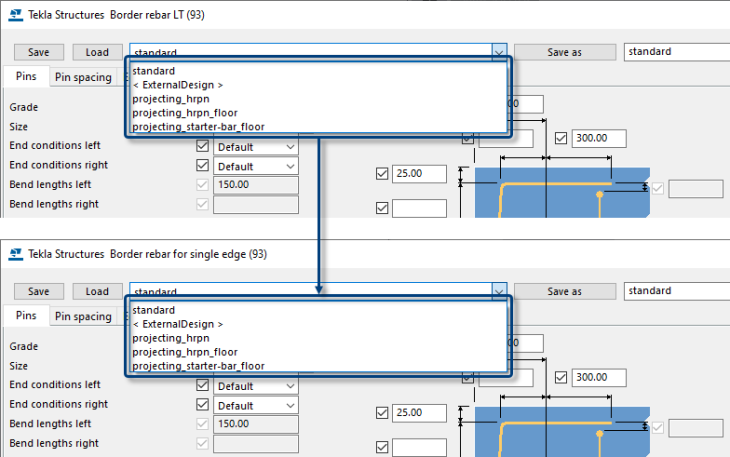Viewport: 730px width, 457px height.
Task: Toggle checkbox beside 25.00 in Border rebar LT
Action: coord(382,174)
